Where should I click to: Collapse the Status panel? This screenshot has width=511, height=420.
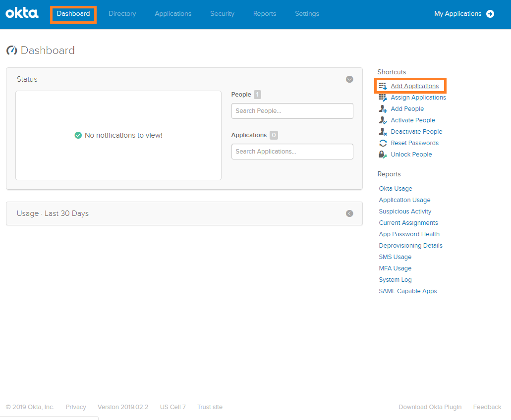349,79
